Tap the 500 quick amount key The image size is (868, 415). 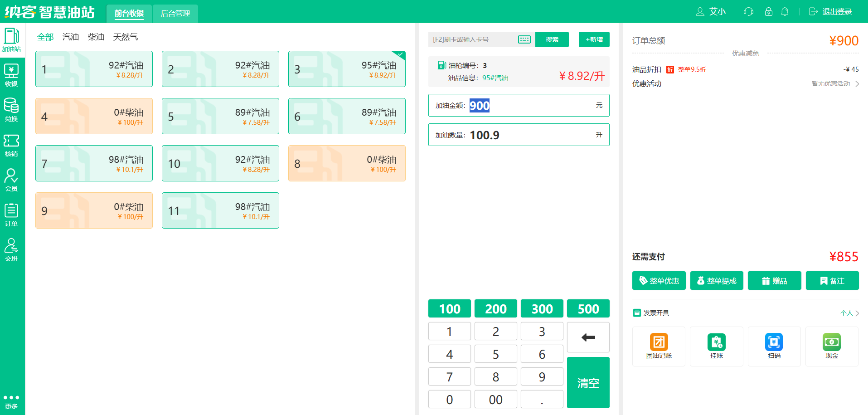(x=588, y=308)
